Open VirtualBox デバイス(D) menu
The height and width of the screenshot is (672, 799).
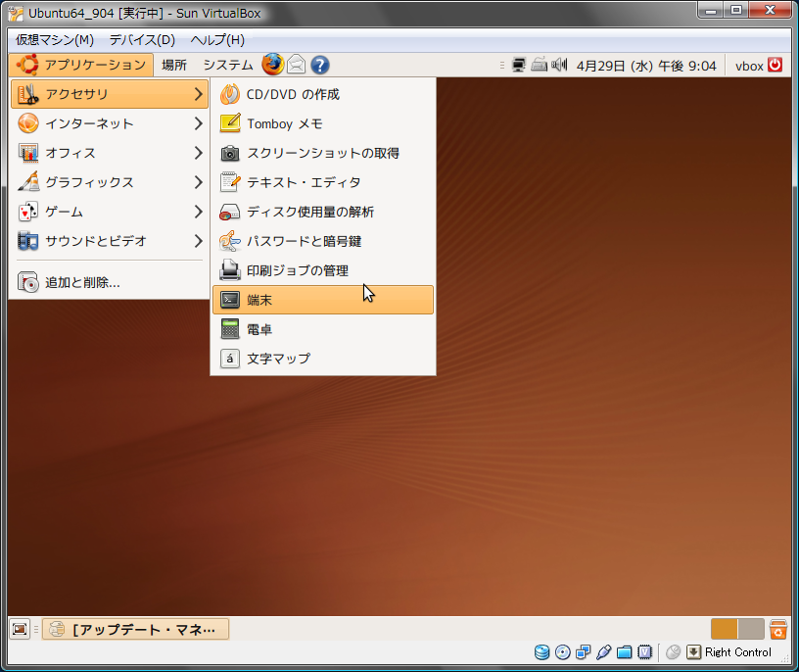coord(142,40)
